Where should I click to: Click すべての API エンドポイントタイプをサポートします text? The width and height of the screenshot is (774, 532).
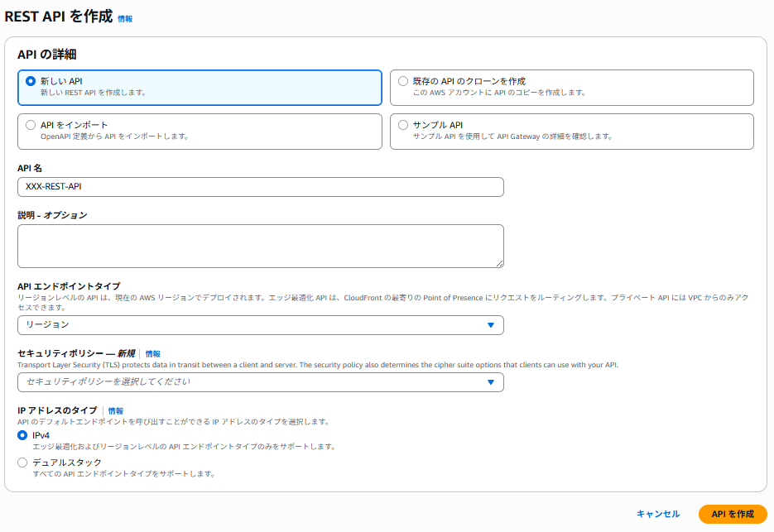coord(123,474)
